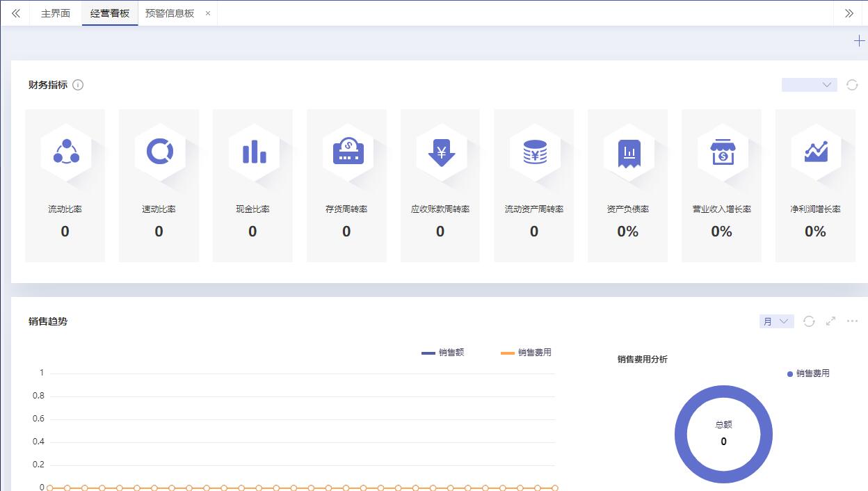Switch to the 预警信息板 tab
This screenshot has width=868, height=491.
pos(170,13)
